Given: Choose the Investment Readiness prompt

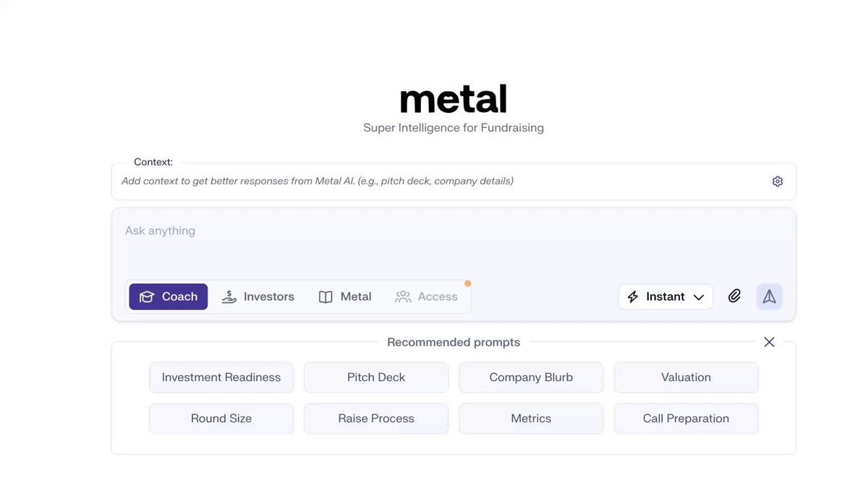Looking at the screenshot, I should pos(221,377).
